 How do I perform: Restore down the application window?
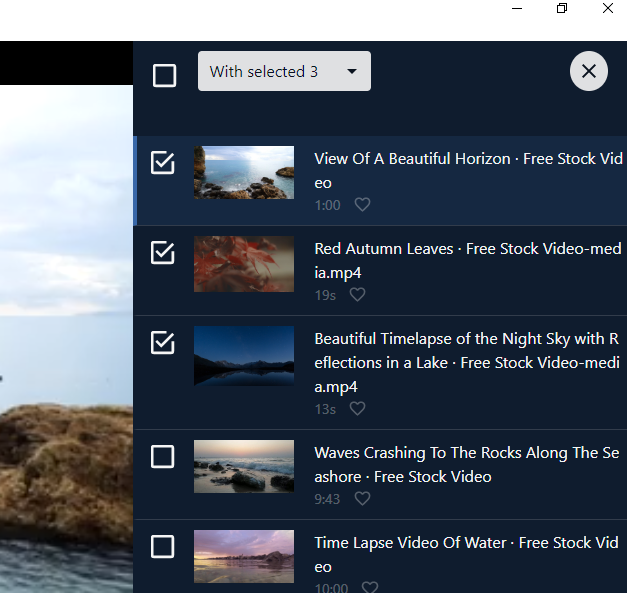562,8
